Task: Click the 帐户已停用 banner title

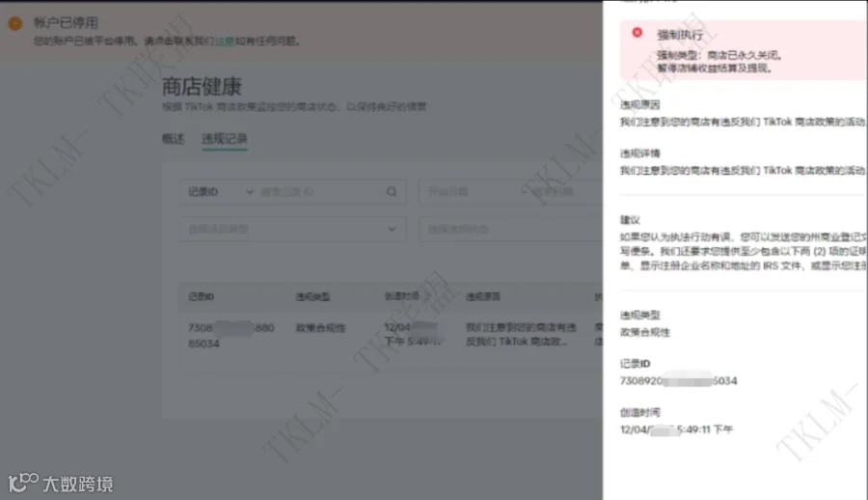Action: coord(66,23)
